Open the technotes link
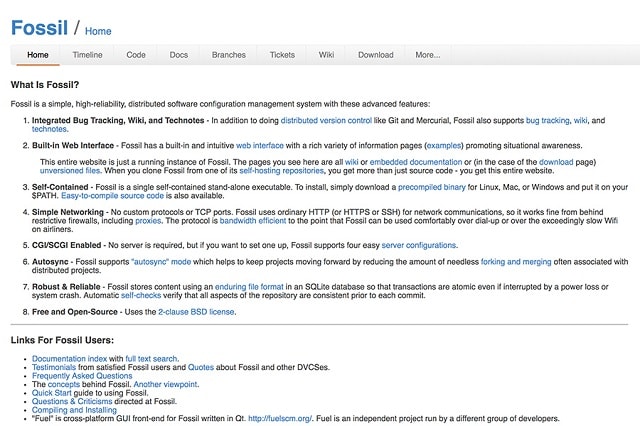 [49, 129]
